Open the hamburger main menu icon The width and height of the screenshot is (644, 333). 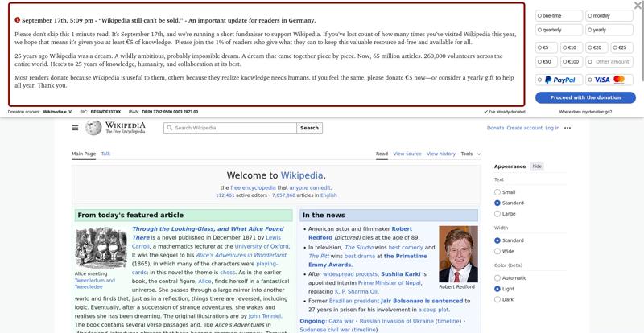(75, 128)
